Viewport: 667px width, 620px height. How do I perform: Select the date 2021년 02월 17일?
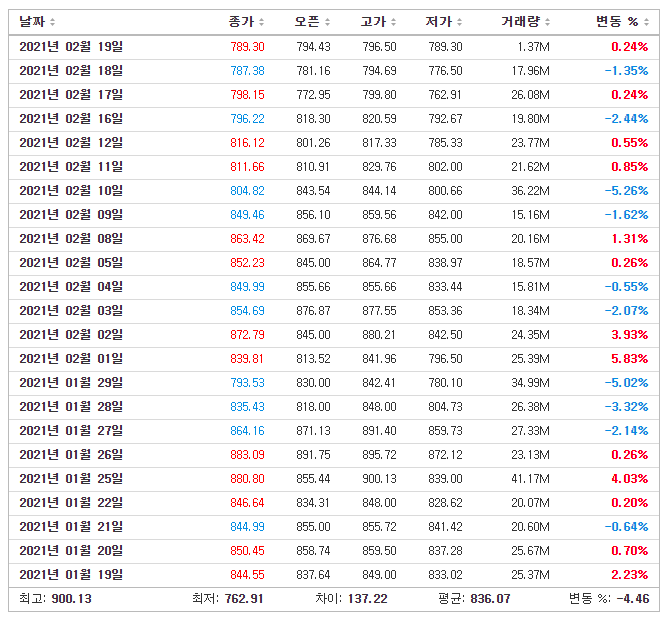coord(71,94)
